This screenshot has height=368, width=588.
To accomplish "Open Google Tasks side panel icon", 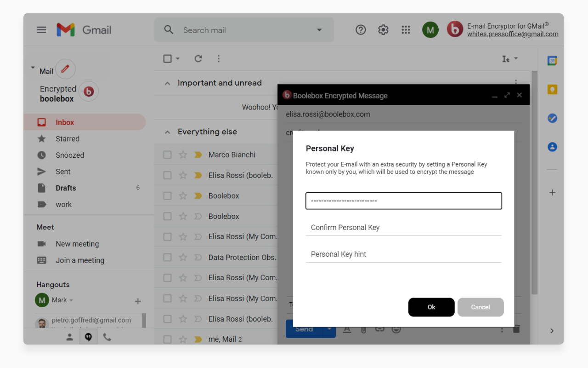I will click(552, 118).
